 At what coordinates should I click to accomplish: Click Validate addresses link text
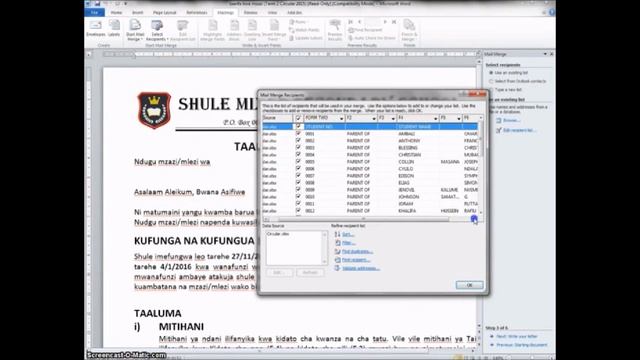click(x=360, y=268)
